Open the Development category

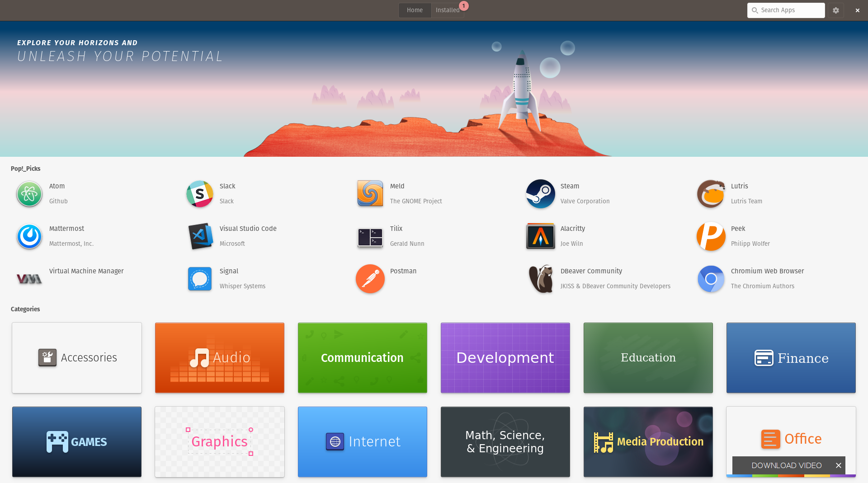505,358
